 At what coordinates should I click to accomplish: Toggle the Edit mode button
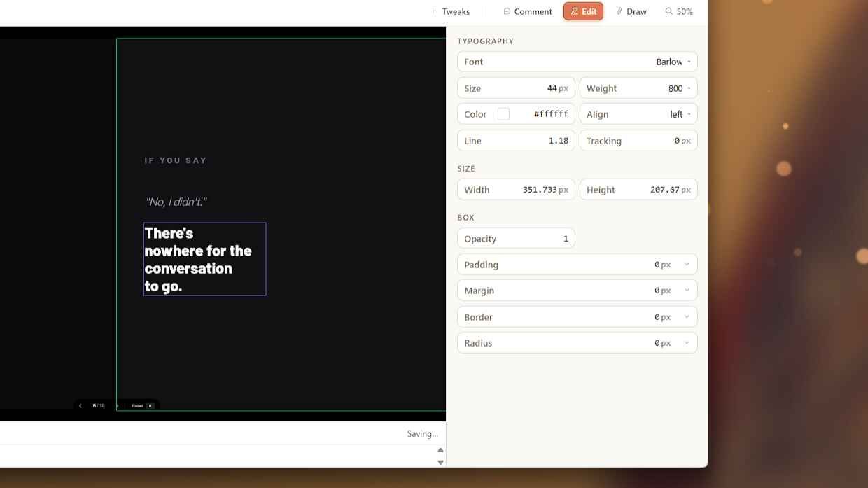(x=583, y=11)
